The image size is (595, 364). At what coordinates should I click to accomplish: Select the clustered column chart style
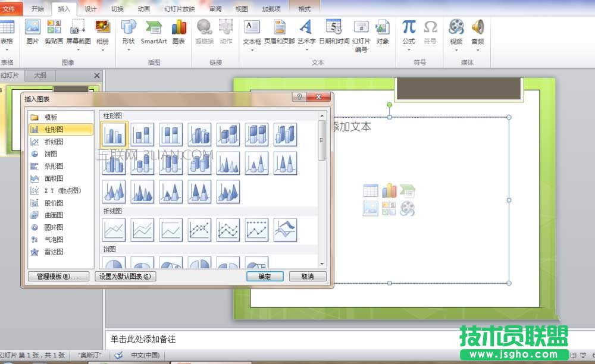(x=113, y=134)
